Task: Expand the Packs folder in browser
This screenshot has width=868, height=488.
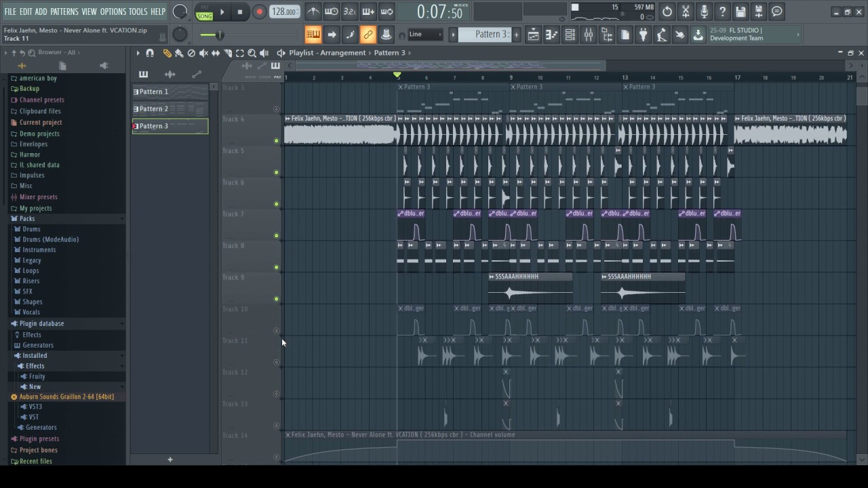Action: coord(27,218)
